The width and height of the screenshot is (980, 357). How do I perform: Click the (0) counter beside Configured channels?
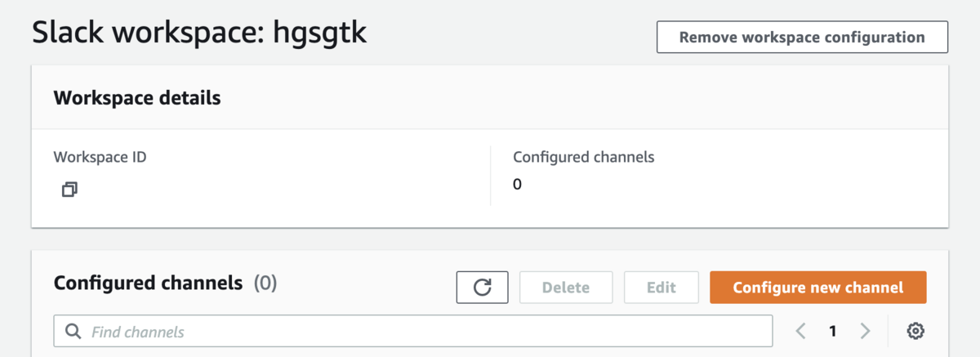[x=265, y=283]
